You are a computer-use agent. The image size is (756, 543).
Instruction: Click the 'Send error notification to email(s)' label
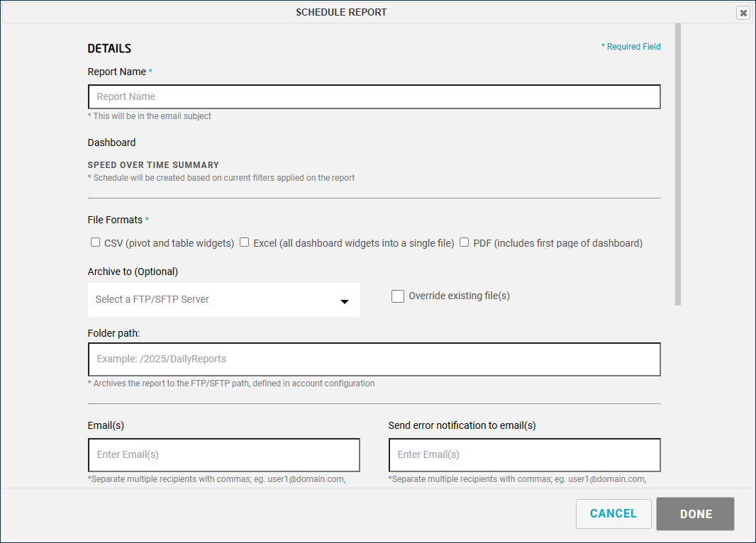(462, 425)
